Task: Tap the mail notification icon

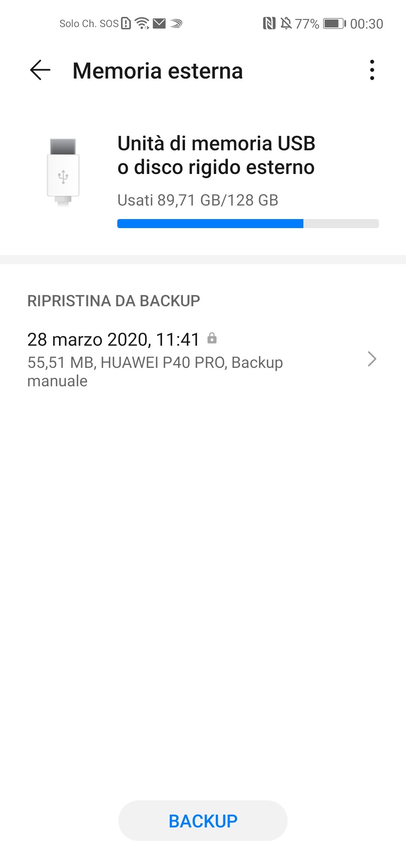Action: click(159, 24)
